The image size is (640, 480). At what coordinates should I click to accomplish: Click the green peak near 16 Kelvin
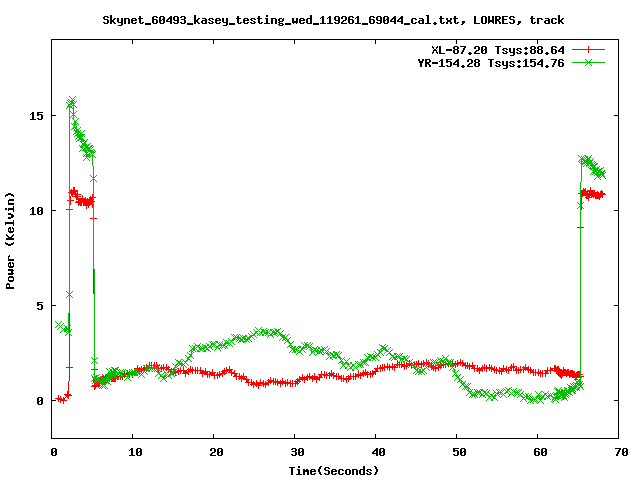pos(72,101)
